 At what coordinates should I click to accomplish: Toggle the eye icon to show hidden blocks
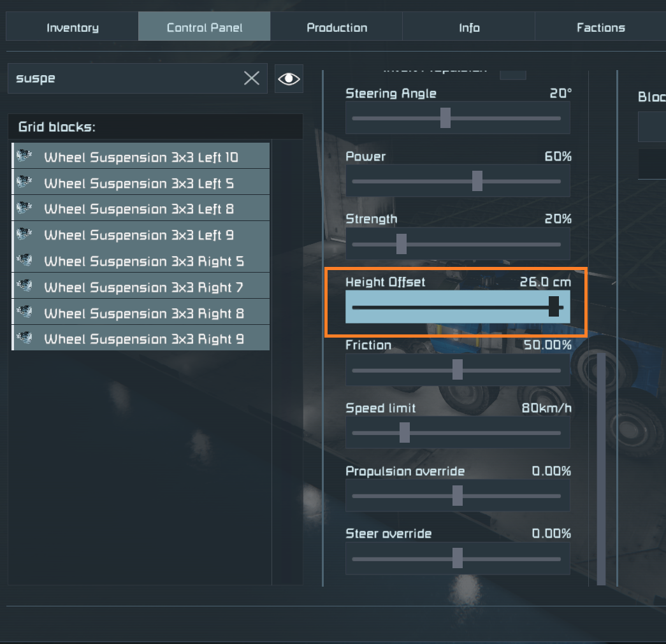click(289, 78)
